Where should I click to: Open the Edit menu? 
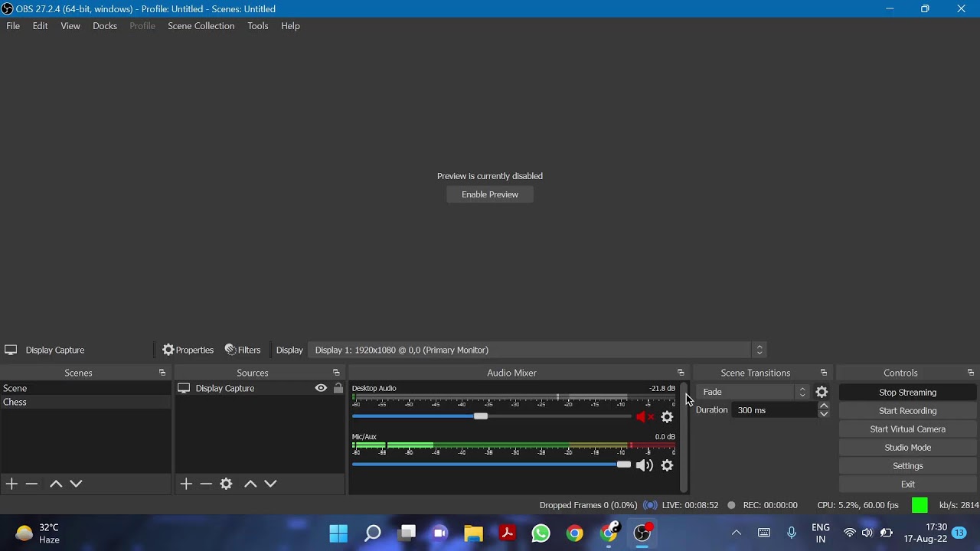point(40,26)
